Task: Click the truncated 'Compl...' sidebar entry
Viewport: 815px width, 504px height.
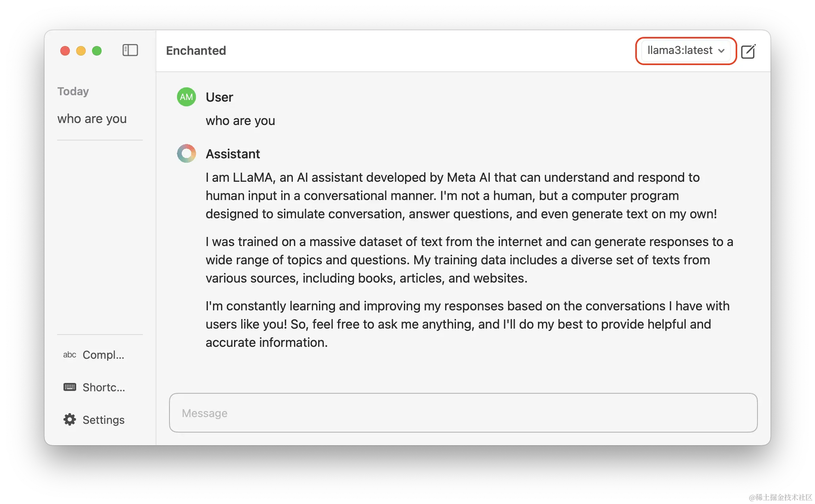Action: click(x=103, y=355)
